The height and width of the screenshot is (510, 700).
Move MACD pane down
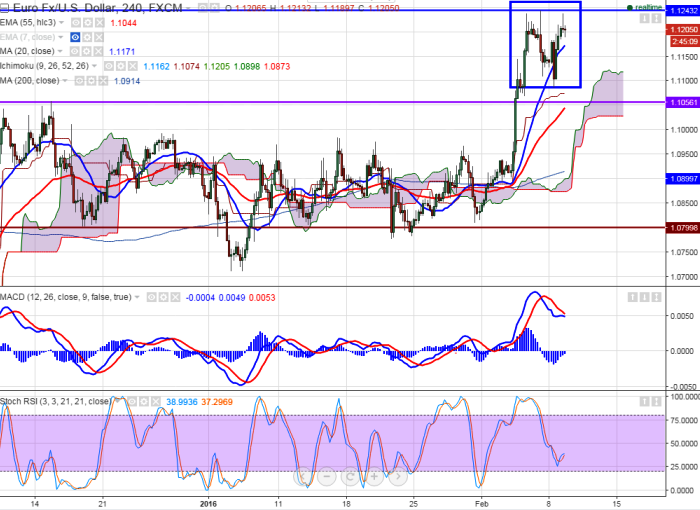[644, 297]
